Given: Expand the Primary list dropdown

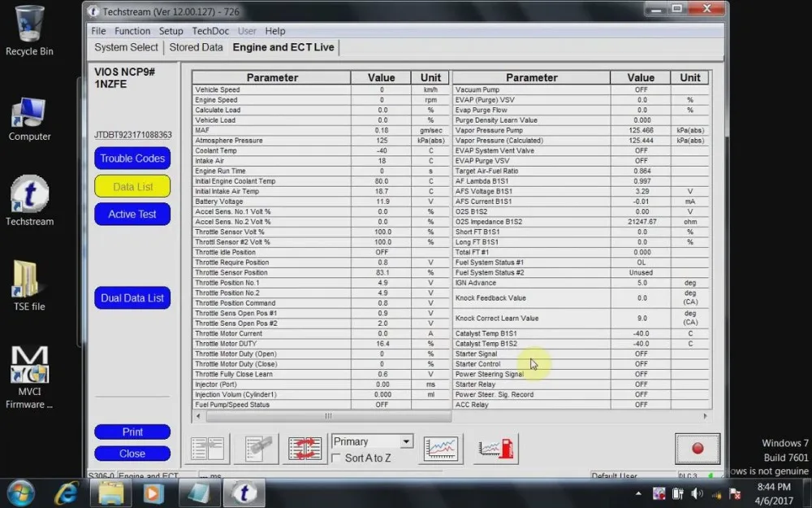Looking at the screenshot, I should [407, 441].
